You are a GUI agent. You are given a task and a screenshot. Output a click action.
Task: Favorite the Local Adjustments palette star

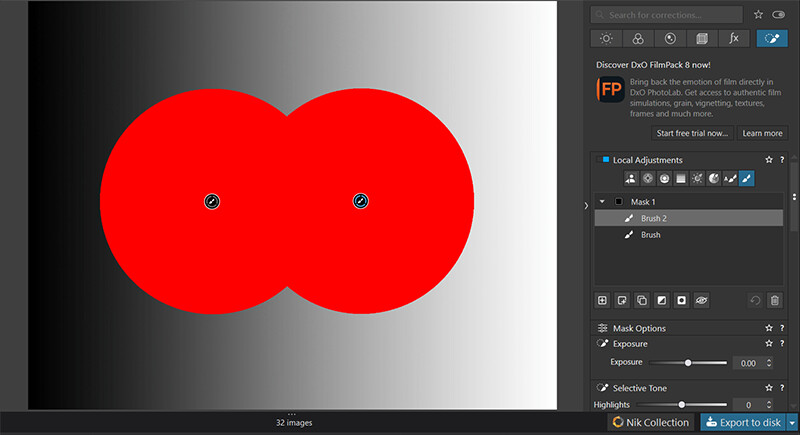[x=769, y=160]
